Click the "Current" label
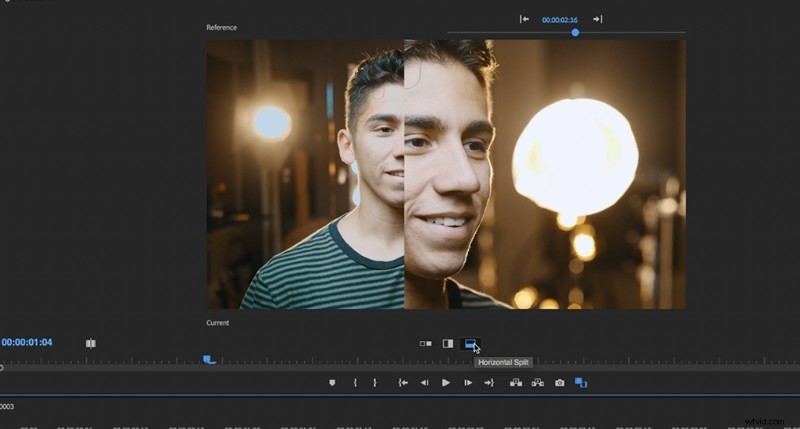Viewport: 800px width, 429px height. click(x=217, y=323)
